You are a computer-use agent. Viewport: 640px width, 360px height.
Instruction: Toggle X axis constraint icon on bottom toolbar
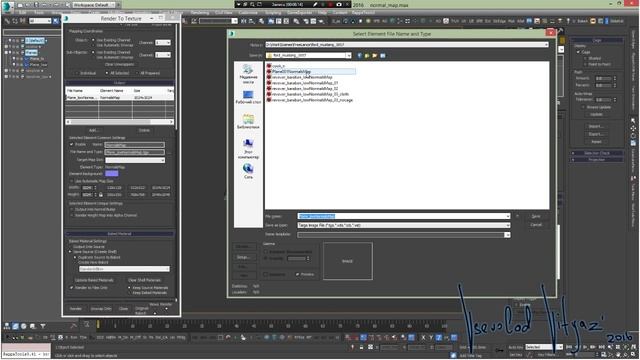click(x=423, y=338)
